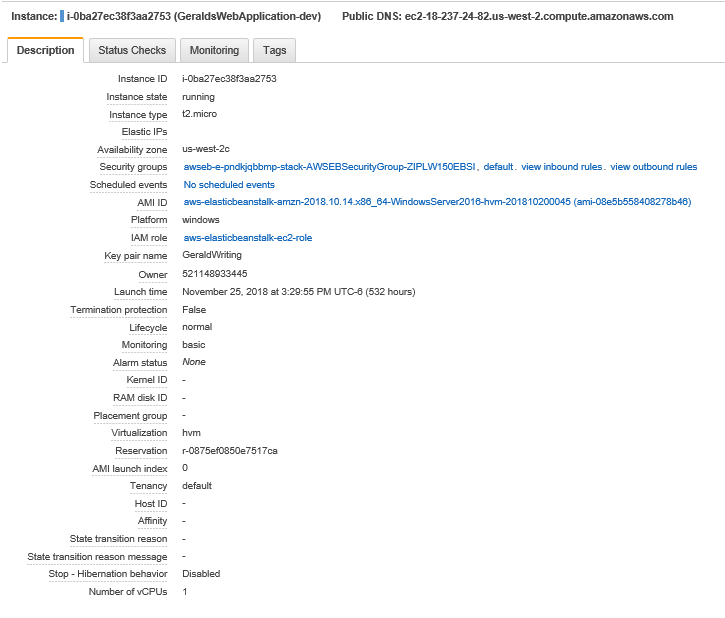Image resolution: width=725 pixels, height=618 pixels.
Task: Select the Virtualization value hvm
Action: pos(191,433)
